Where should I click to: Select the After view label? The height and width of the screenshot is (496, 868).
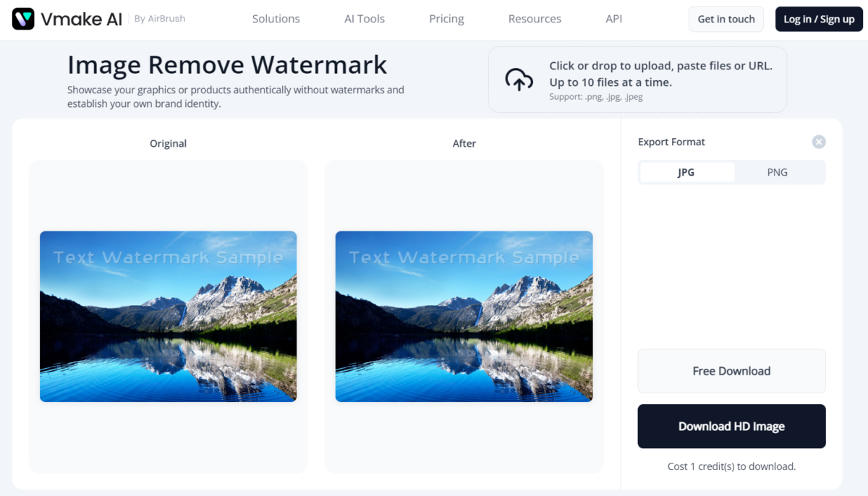[464, 143]
